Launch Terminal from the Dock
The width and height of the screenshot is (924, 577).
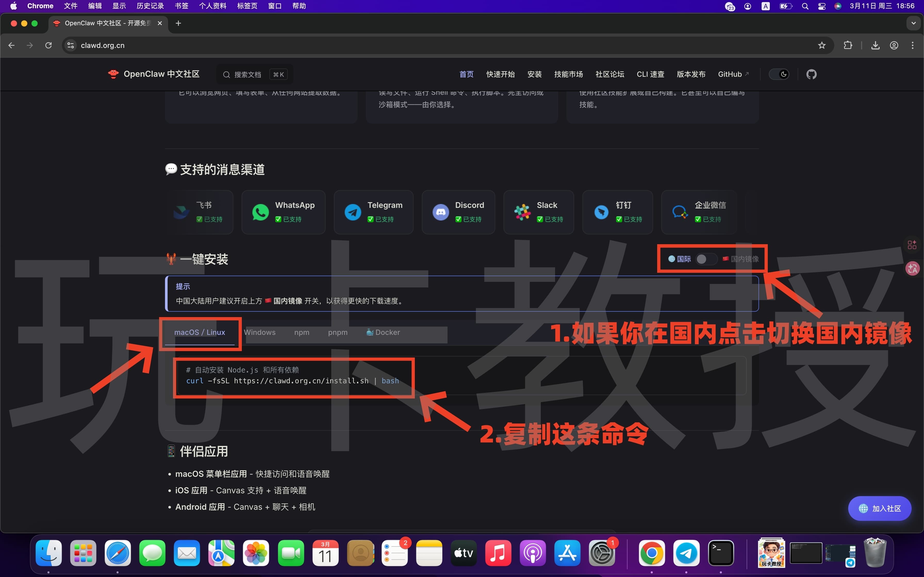pyautogui.click(x=721, y=553)
